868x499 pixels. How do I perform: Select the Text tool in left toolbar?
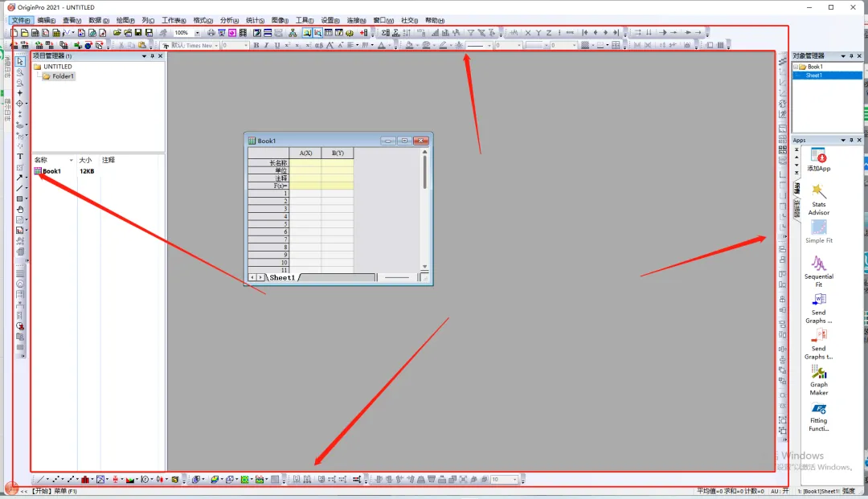tap(20, 157)
